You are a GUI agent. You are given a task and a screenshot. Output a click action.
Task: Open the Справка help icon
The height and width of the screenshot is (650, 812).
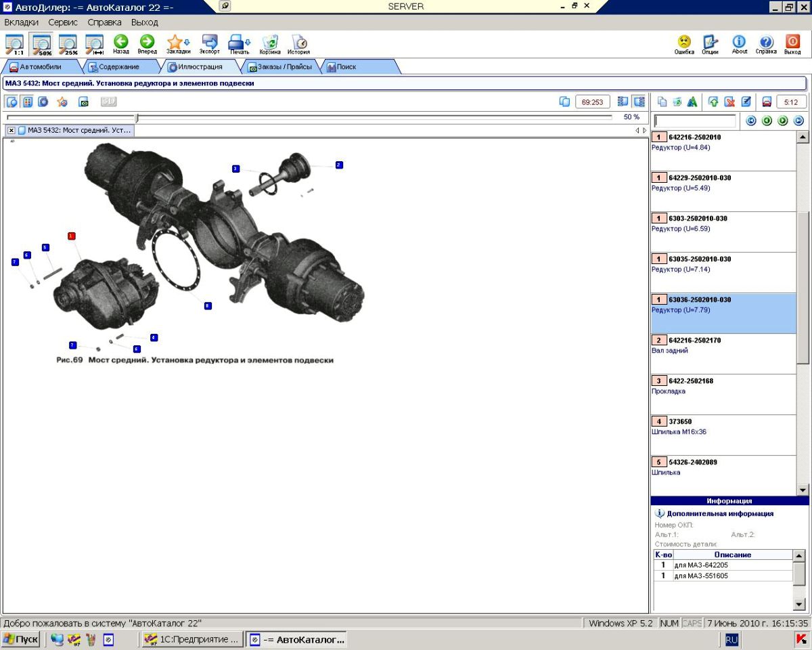(x=766, y=45)
